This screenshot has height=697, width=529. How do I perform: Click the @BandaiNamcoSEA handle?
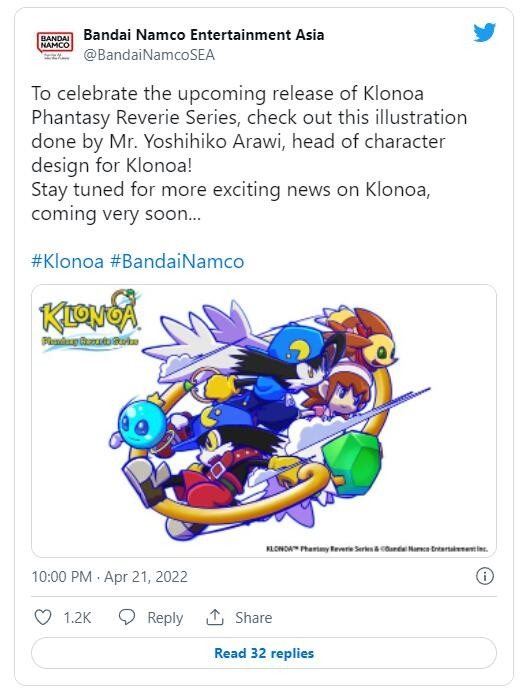(149, 55)
